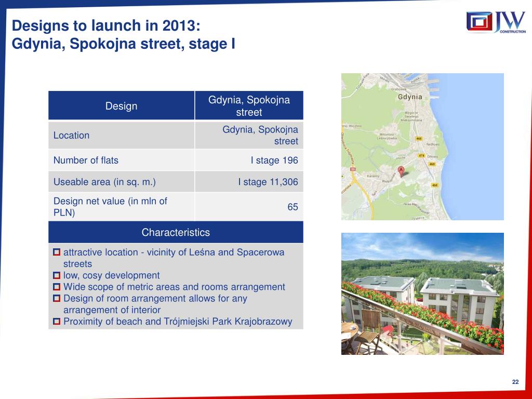Click the net value '65' cell
The image size is (532, 399).
point(249,207)
